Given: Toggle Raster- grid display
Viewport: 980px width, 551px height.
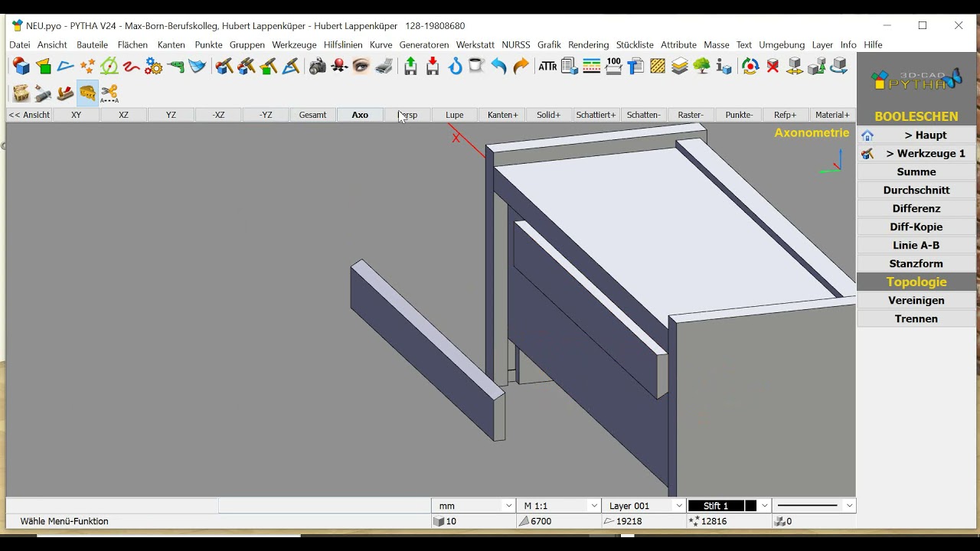Looking at the screenshot, I should 691,115.
